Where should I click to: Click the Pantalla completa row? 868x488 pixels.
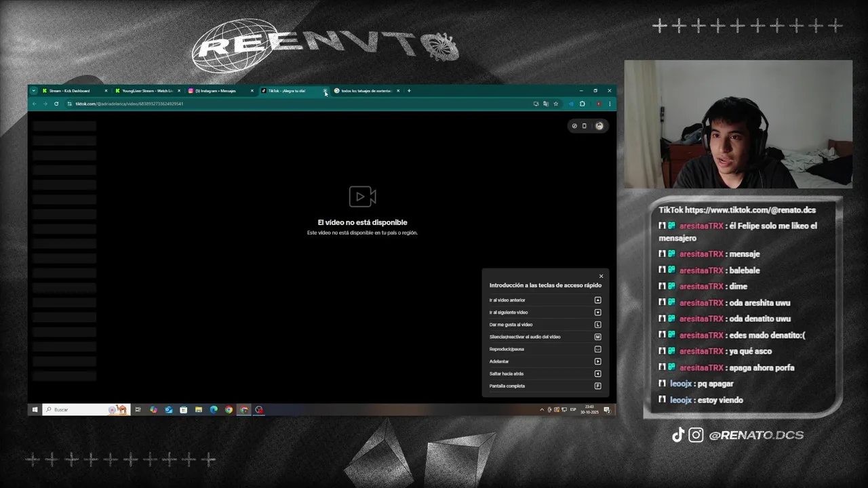pos(545,386)
